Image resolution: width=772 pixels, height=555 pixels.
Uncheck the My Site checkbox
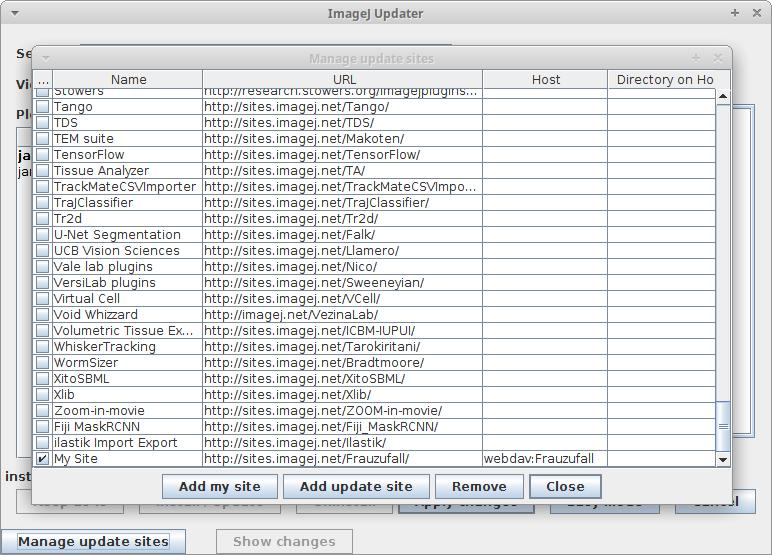(43, 458)
